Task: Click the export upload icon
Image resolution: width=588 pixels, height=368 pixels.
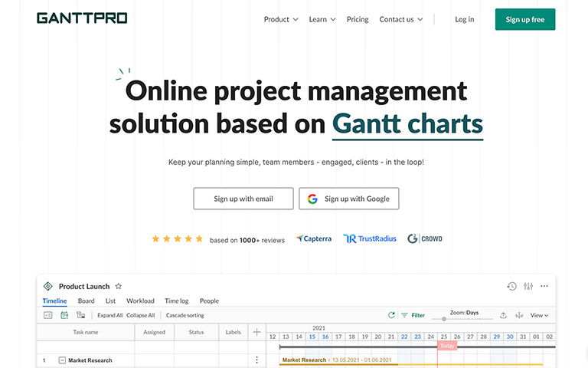Action: (503, 315)
